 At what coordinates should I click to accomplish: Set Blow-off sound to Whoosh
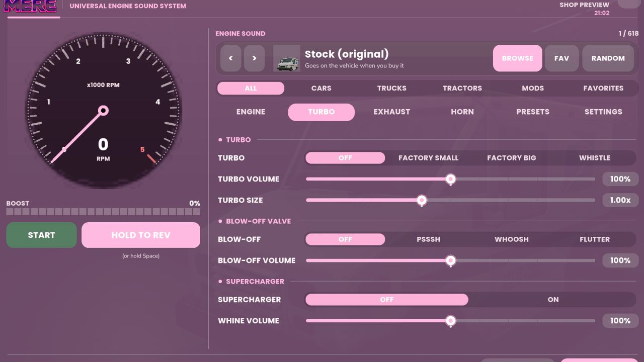click(511, 239)
